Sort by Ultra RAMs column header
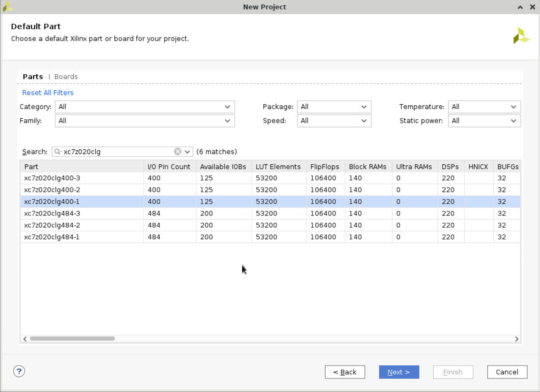The height and width of the screenshot is (392, 540). pos(415,167)
